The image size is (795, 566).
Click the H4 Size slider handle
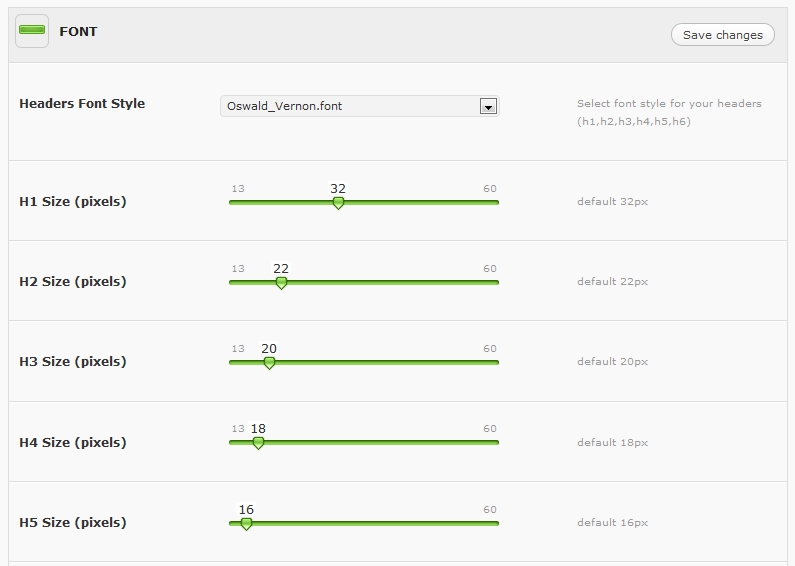tap(258, 443)
